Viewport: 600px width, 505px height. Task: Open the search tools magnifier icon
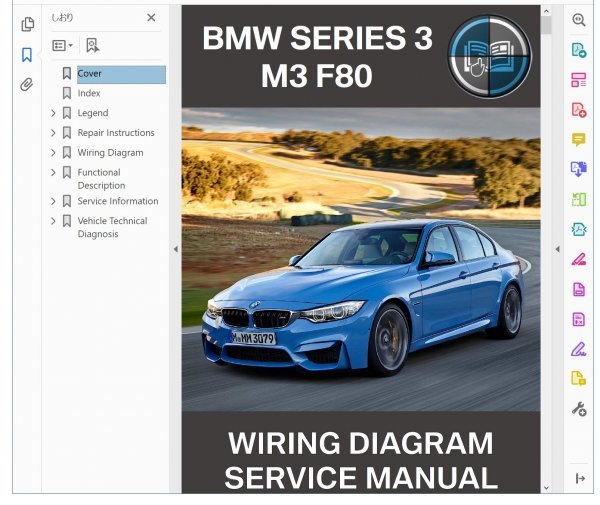pyautogui.click(x=579, y=20)
